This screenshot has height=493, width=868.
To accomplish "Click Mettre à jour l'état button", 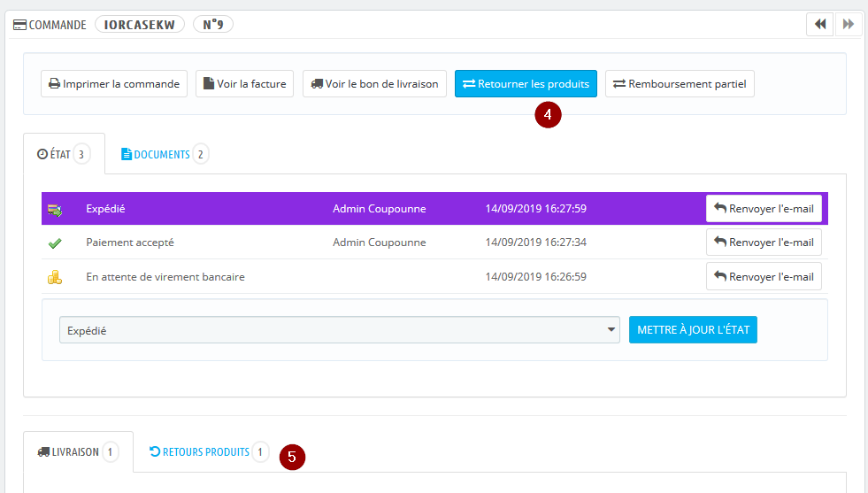I will pyautogui.click(x=693, y=330).
